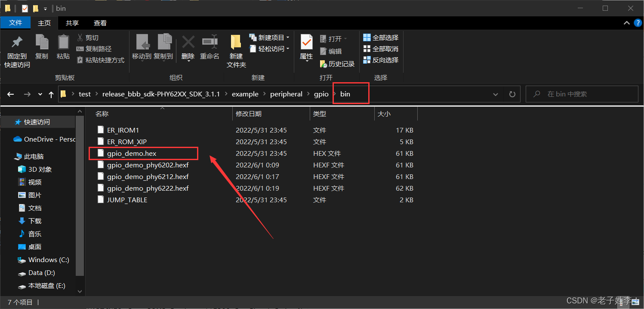This screenshot has width=644, height=309.
Task: Click History (历史记录) button
Action: point(337,64)
